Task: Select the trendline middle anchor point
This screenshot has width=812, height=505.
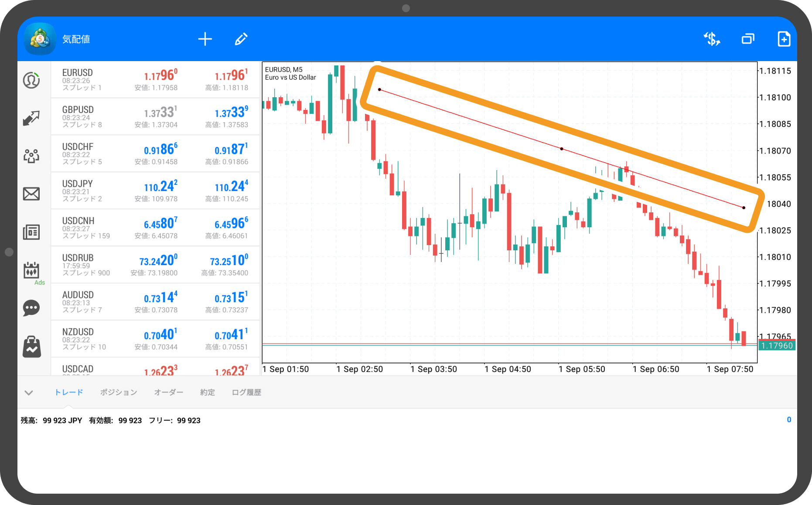Action: click(562, 149)
